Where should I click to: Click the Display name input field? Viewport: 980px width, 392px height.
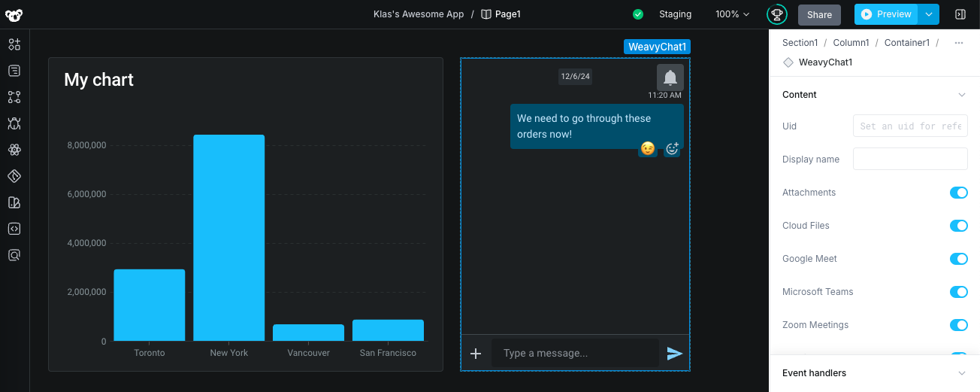click(x=910, y=159)
